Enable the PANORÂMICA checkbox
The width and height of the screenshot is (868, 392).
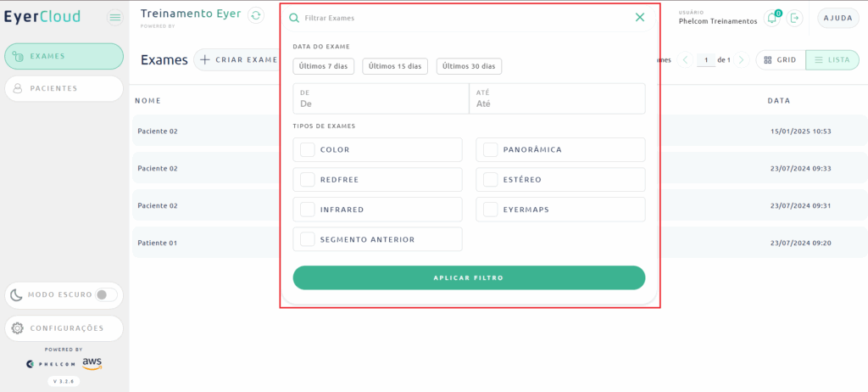[x=490, y=150]
